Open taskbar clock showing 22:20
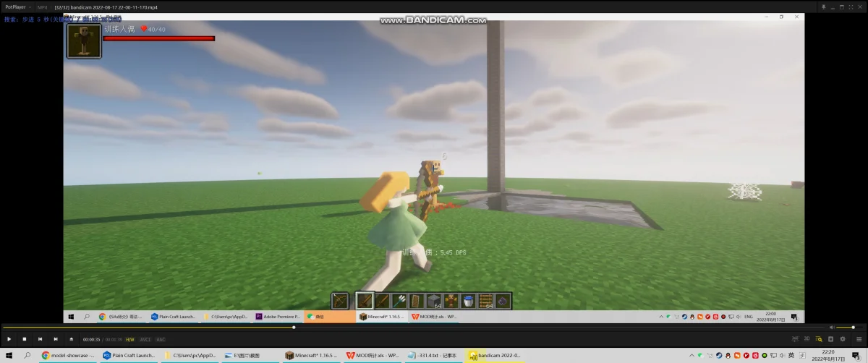868x363 pixels. point(827,355)
